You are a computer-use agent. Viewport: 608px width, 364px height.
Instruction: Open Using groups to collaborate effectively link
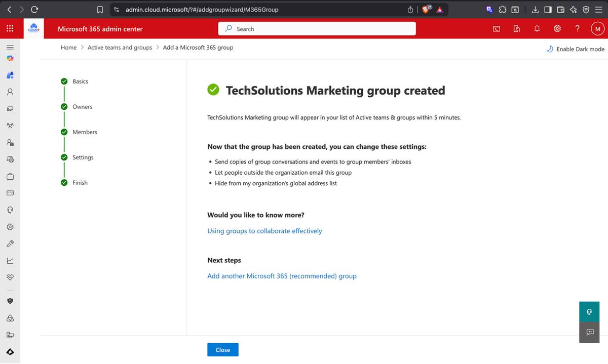click(x=264, y=231)
